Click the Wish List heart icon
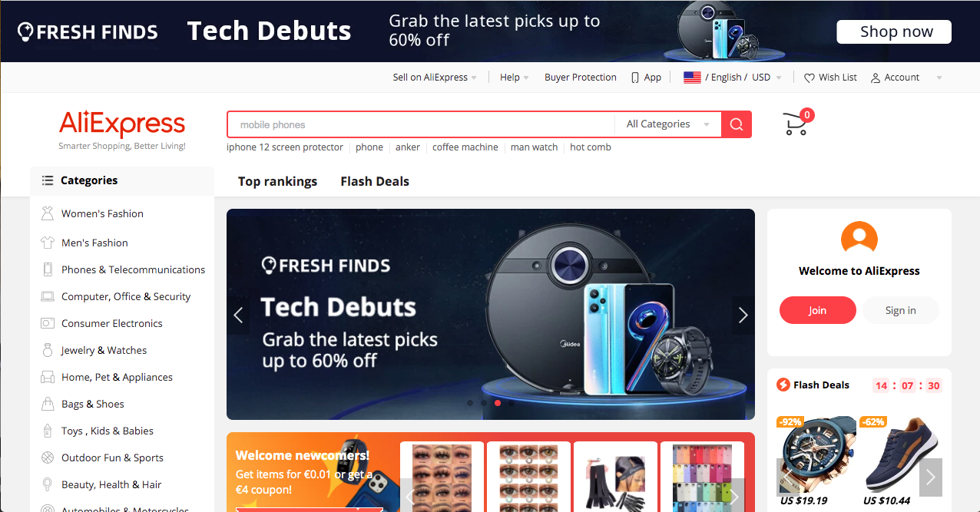The image size is (980, 512). pyautogui.click(x=809, y=78)
